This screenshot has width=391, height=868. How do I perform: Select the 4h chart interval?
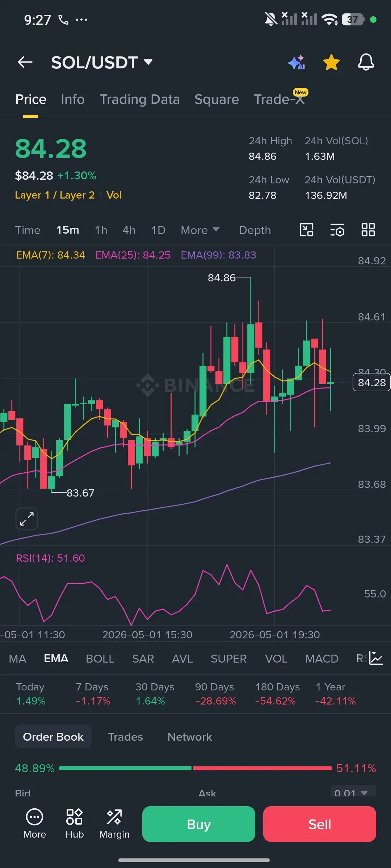pos(129,230)
